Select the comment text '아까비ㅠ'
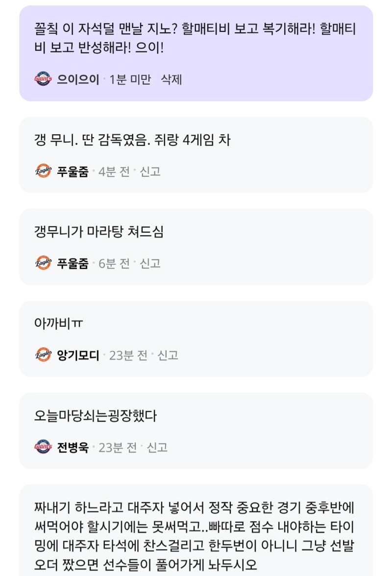This screenshot has height=576, width=392. pos(59,324)
